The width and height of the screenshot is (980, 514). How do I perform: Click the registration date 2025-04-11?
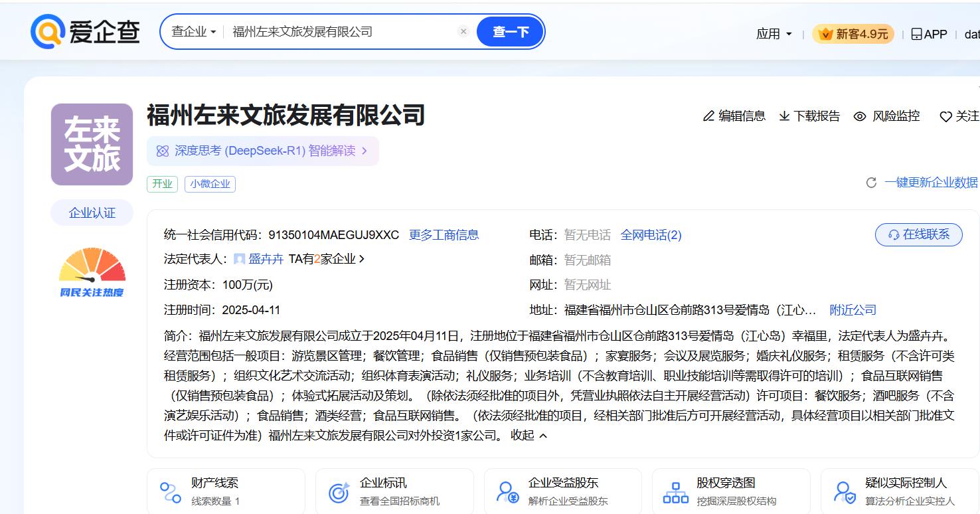[251, 310]
